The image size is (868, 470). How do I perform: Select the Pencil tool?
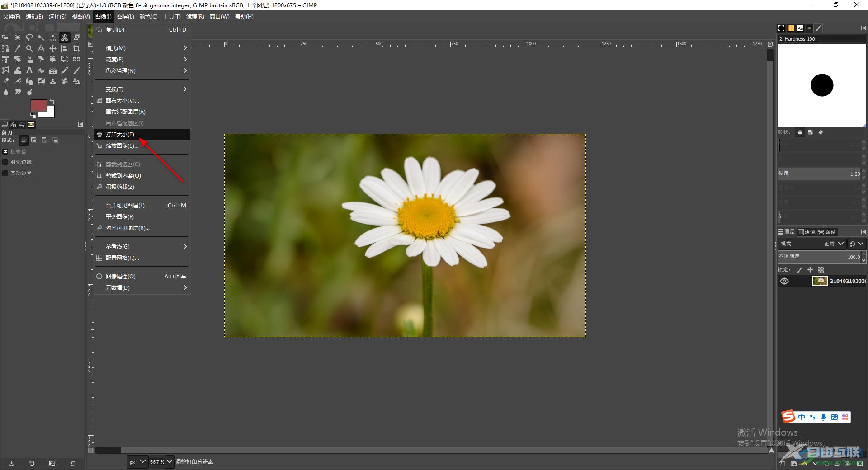65,70
